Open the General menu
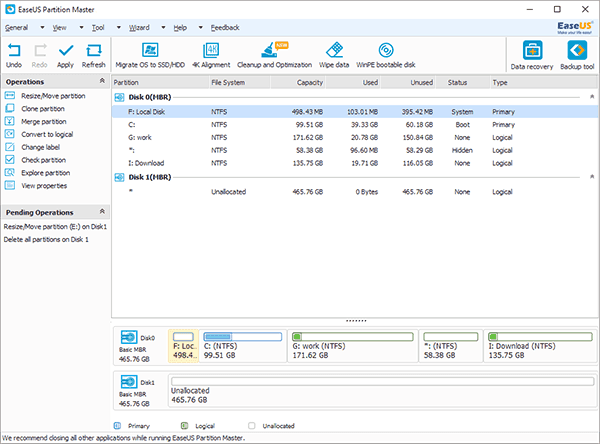This screenshot has height=444, width=600. [x=16, y=28]
